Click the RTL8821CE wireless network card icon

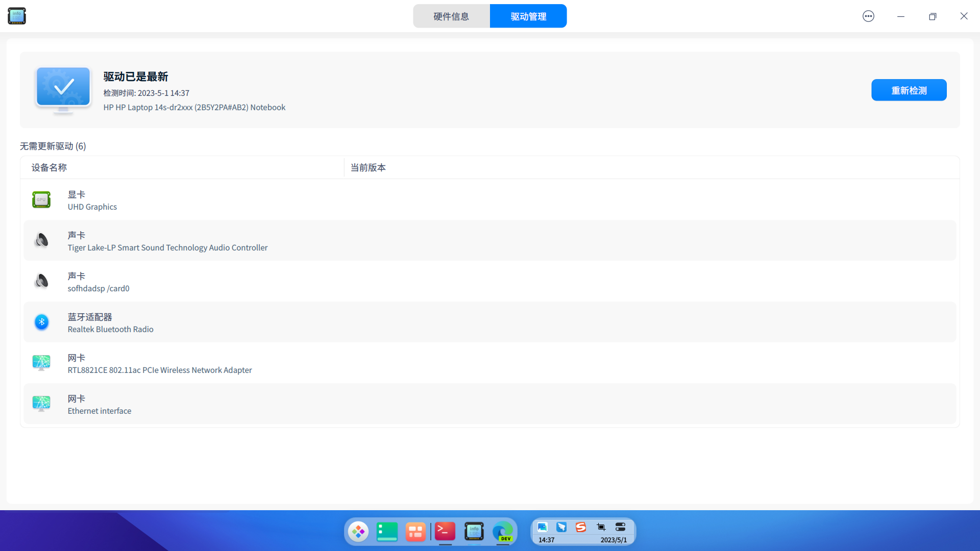[x=41, y=363]
